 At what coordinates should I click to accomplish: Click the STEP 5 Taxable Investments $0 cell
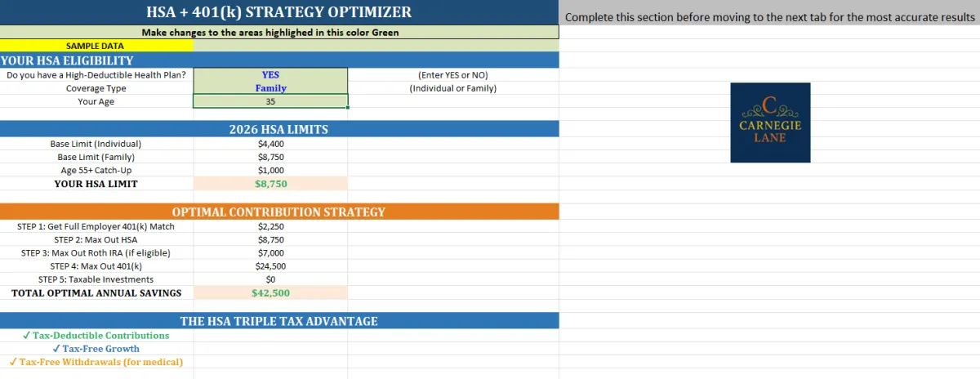pos(270,279)
